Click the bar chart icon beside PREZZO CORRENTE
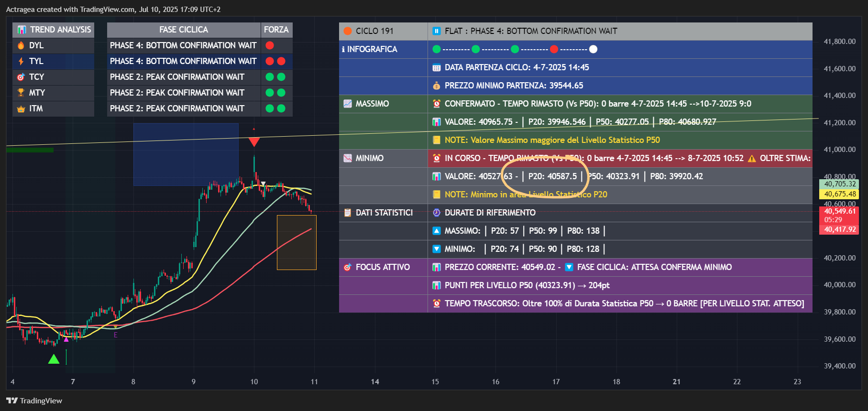Screen dimensions: 868x411 pyautogui.click(x=437, y=267)
